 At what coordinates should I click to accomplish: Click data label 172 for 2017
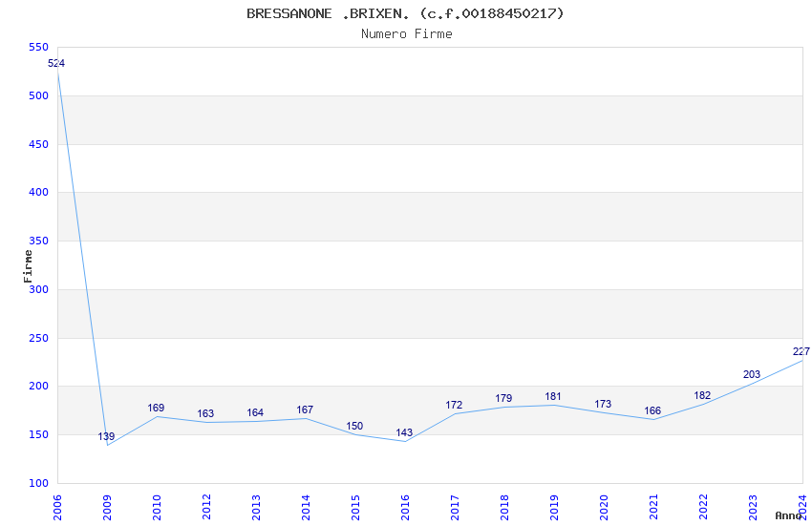[x=454, y=405]
